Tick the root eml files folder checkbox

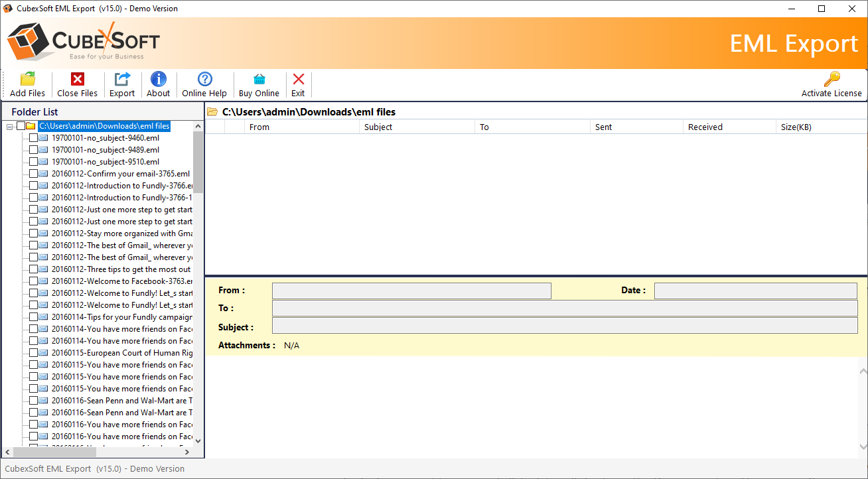[21, 126]
